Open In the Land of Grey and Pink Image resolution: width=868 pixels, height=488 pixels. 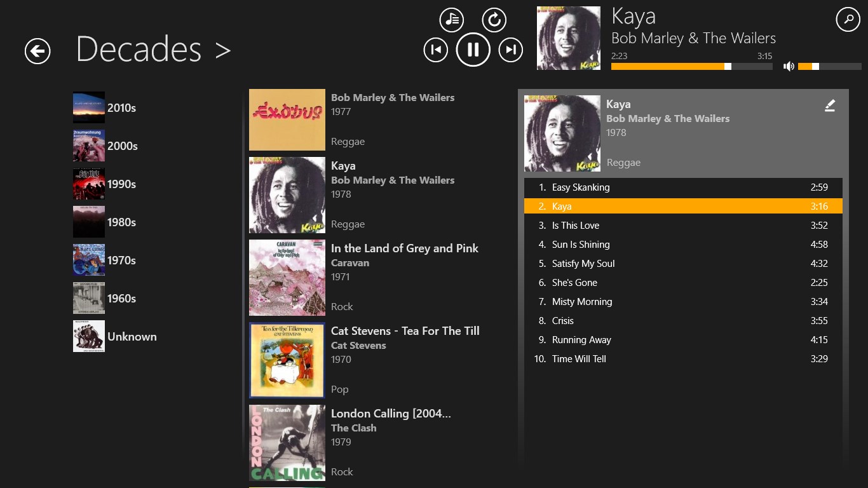[x=404, y=248]
